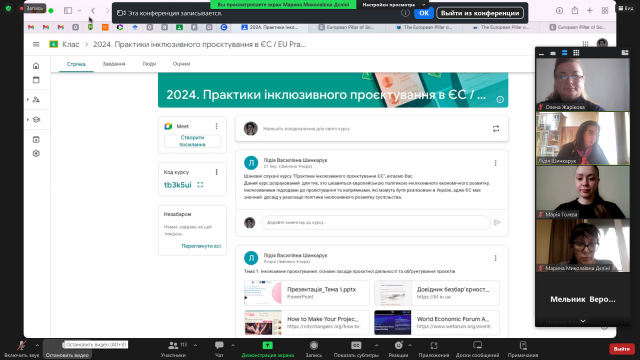Display course code tb3k5ui fullscreen

click(x=200, y=185)
